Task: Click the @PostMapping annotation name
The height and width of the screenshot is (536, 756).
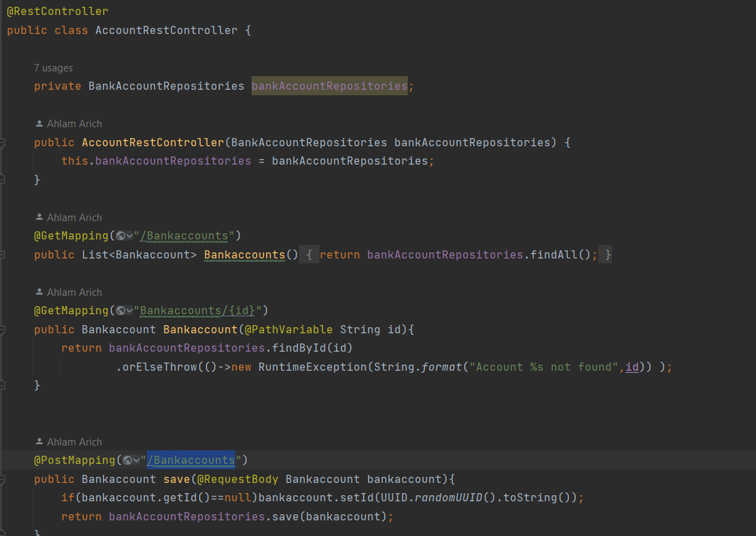Action: [x=75, y=460]
